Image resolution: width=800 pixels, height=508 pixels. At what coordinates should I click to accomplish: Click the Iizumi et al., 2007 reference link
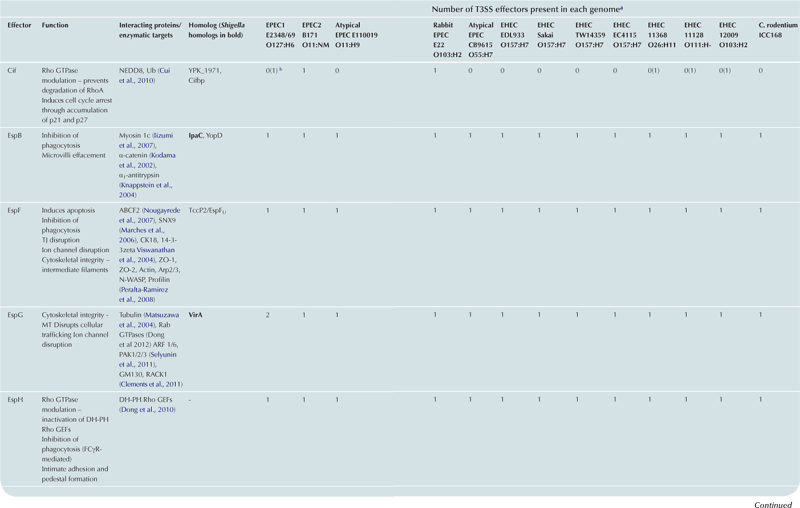coord(164,133)
